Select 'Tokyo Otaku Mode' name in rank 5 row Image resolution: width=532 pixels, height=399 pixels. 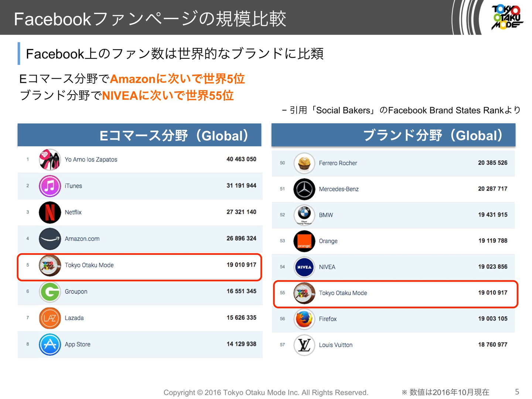(x=89, y=265)
